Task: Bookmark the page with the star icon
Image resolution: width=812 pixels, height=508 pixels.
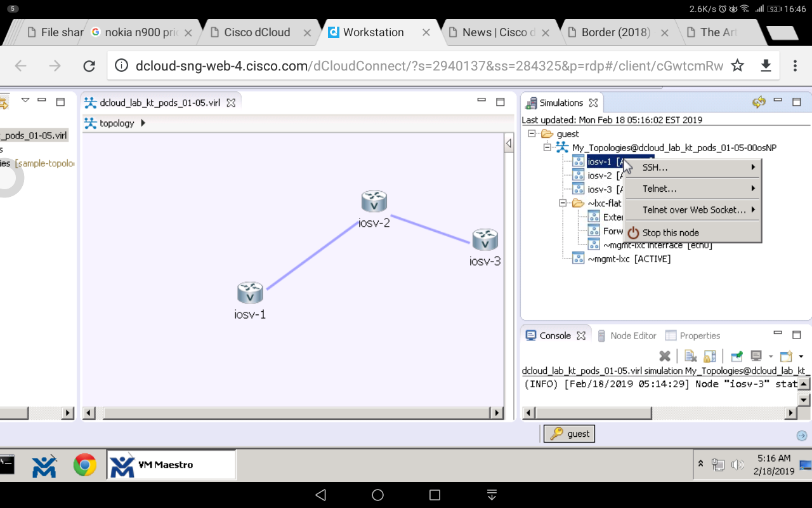Action: click(x=737, y=65)
